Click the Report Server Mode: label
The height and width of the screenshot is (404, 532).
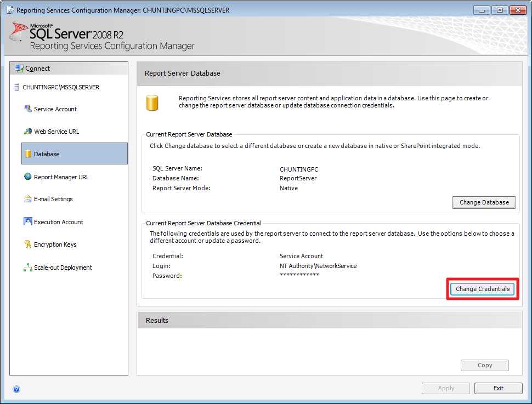coord(181,188)
